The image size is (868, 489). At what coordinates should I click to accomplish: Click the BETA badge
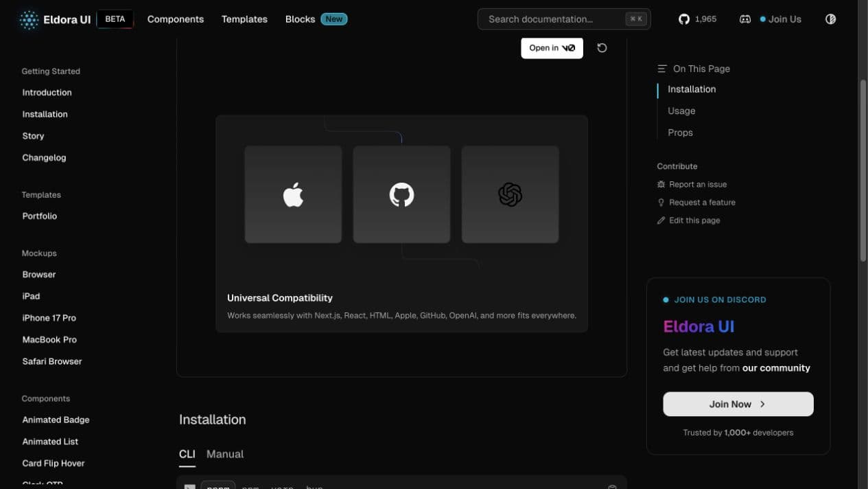coord(115,19)
